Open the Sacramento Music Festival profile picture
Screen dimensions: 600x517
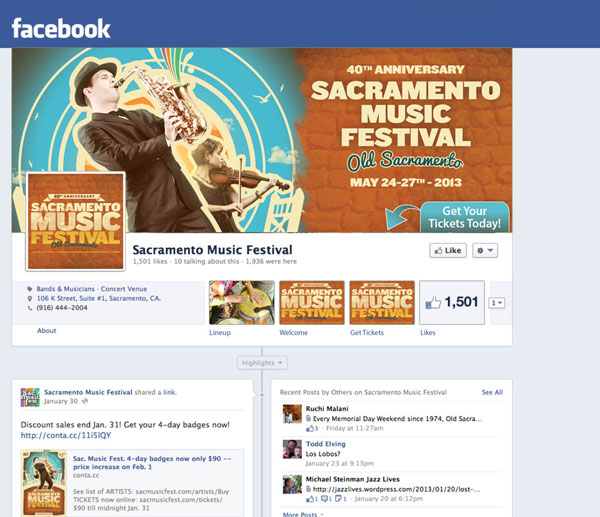click(x=75, y=222)
